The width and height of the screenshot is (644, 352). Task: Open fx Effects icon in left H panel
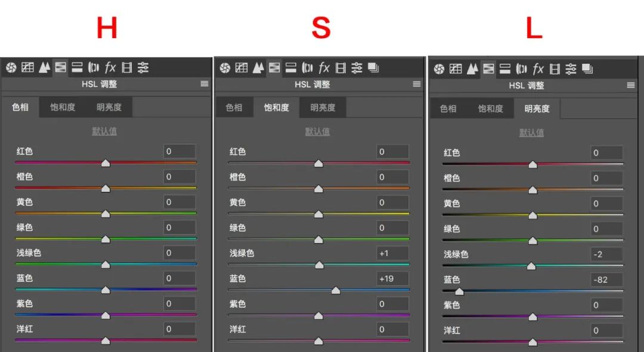pos(110,67)
